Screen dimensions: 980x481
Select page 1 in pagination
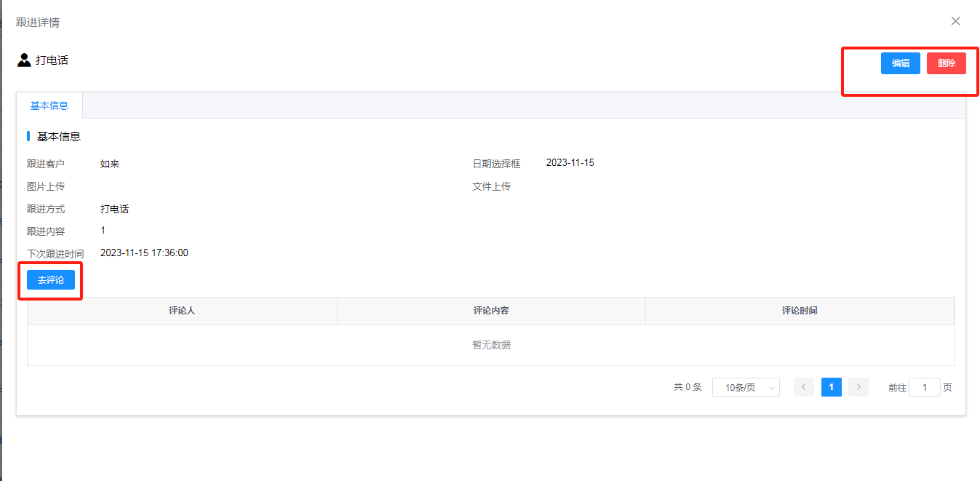tap(832, 387)
